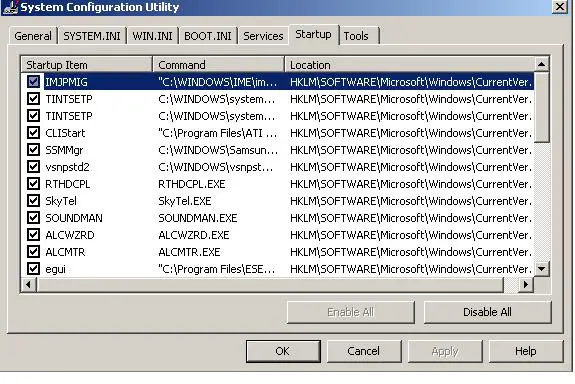The height and width of the screenshot is (384, 575).
Task: Disable the SOUNDMAN checkbox
Action: tap(33, 217)
